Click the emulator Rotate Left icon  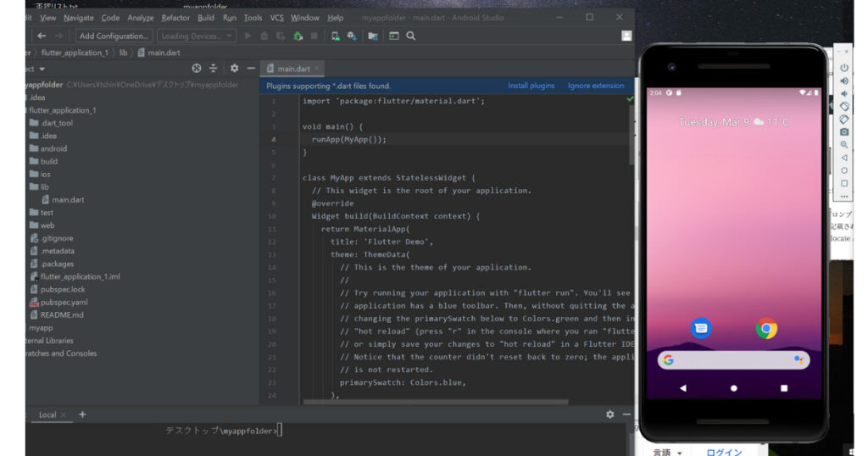point(844,106)
